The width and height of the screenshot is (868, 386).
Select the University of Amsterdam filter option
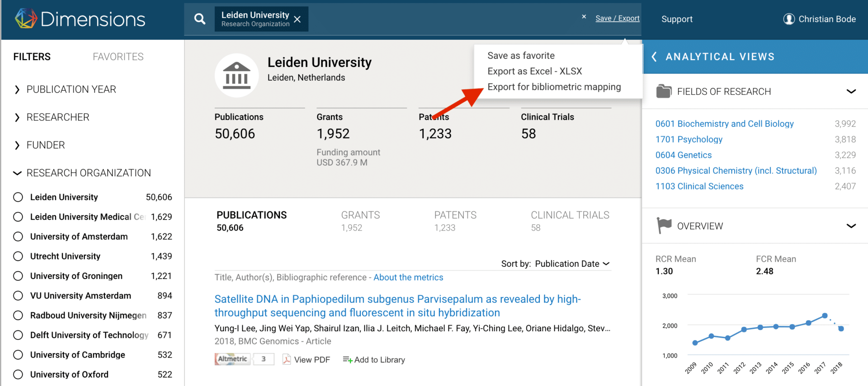pos(18,236)
